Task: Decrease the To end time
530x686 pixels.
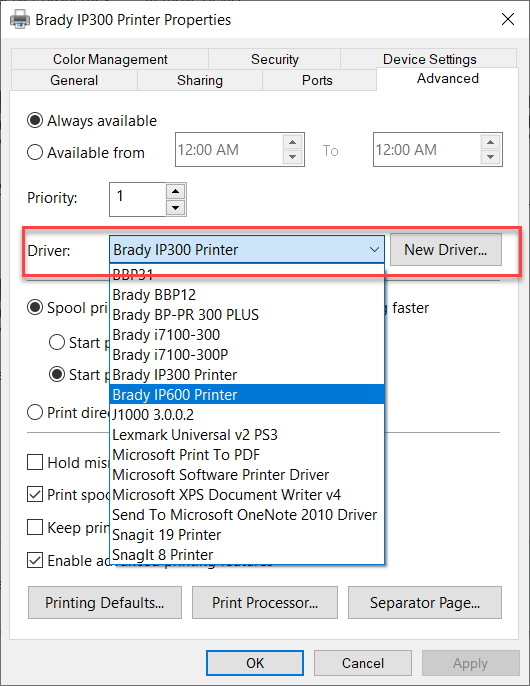Action: coord(490,157)
